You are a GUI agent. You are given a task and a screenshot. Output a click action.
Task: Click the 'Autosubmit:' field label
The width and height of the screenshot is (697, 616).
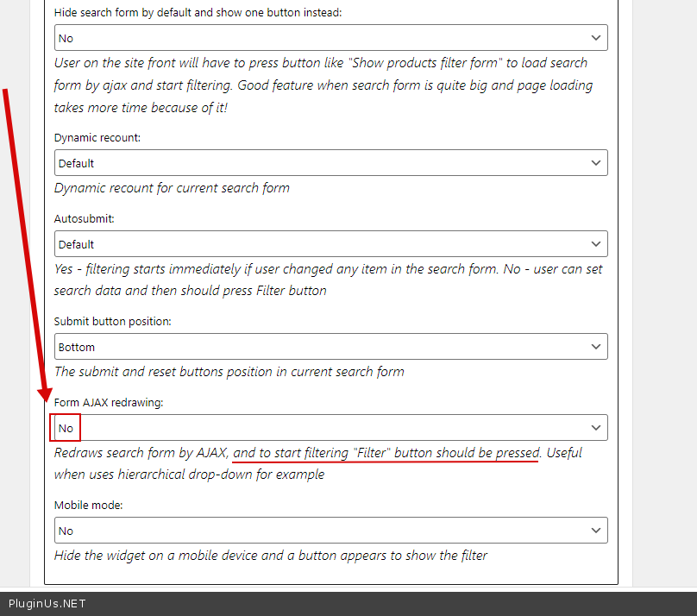point(85,219)
